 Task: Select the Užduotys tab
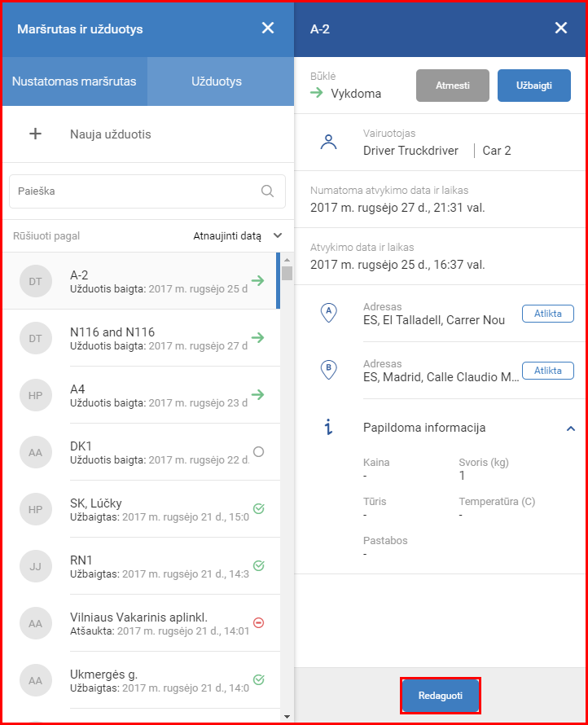tap(217, 81)
